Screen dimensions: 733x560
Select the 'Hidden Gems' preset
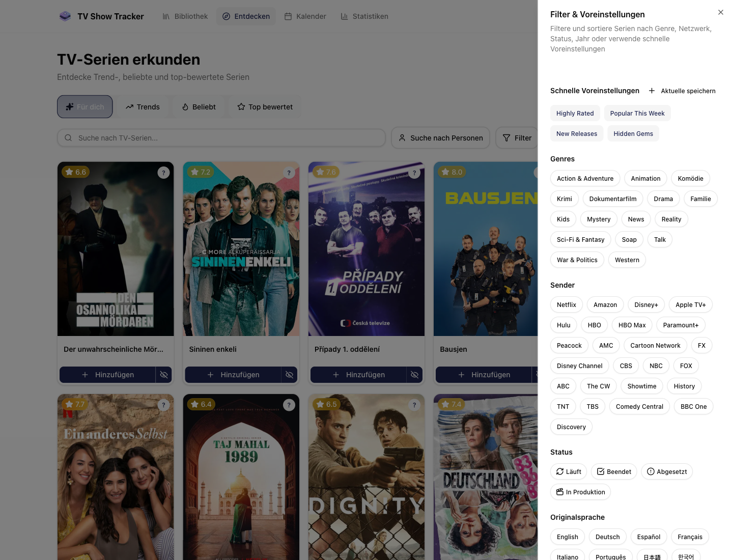tap(633, 133)
